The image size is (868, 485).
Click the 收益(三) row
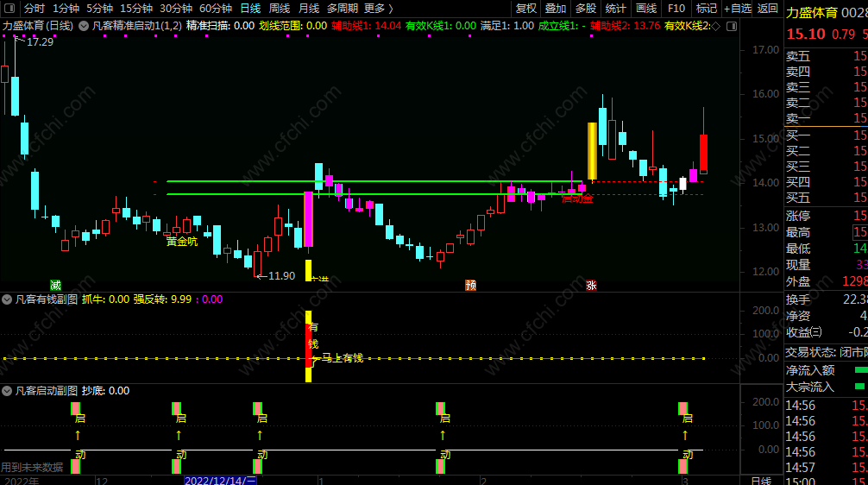tap(826, 332)
